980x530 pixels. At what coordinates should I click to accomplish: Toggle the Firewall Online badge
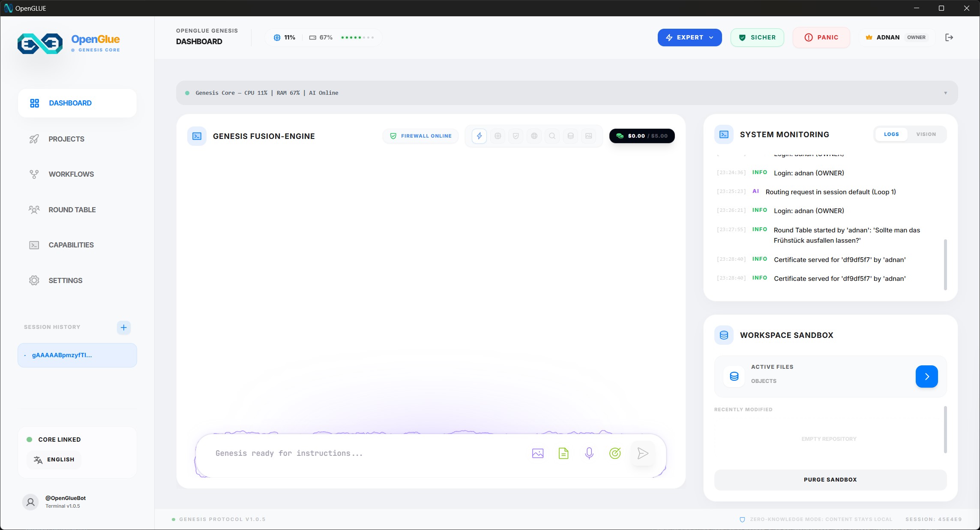(420, 136)
